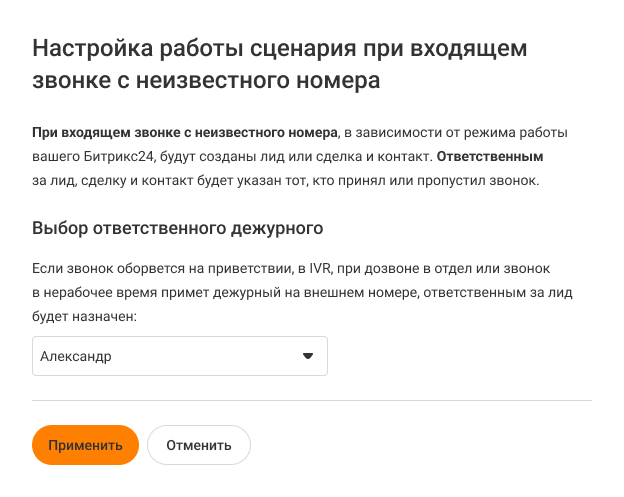
Task: Open the Александр responsible person dropdown
Action: [x=180, y=356]
